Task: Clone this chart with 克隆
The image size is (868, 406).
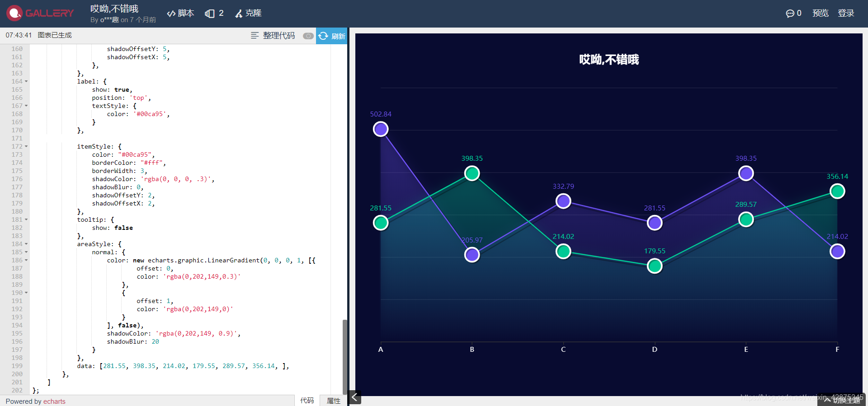Action: [x=248, y=13]
